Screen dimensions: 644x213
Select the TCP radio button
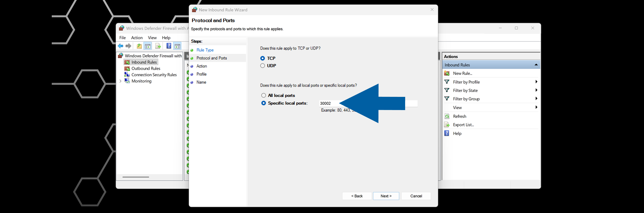[x=262, y=58]
